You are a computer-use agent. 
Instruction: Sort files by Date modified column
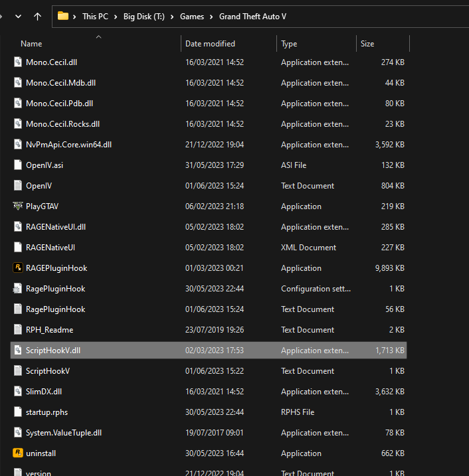tap(210, 44)
